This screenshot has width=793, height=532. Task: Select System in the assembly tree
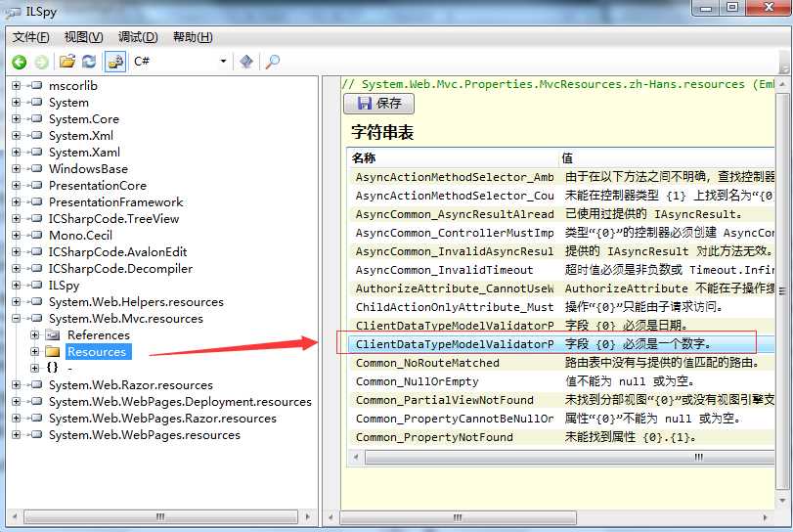coord(68,103)
